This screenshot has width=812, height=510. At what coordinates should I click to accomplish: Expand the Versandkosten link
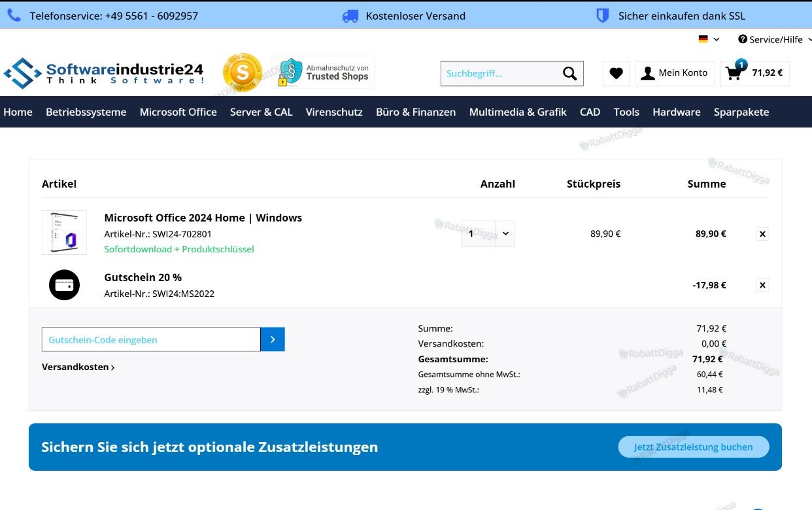(x=78, y=367)
